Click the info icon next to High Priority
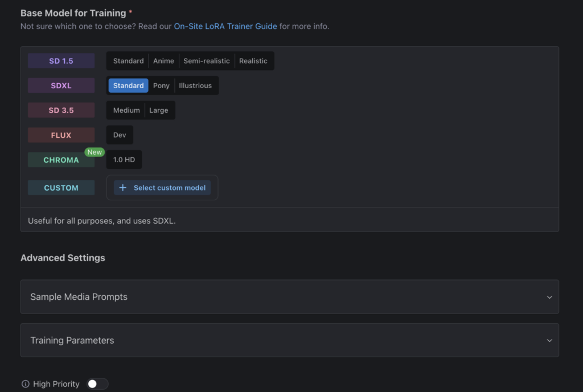The height and width of the screenshot is (392, 583). [25, 384]
